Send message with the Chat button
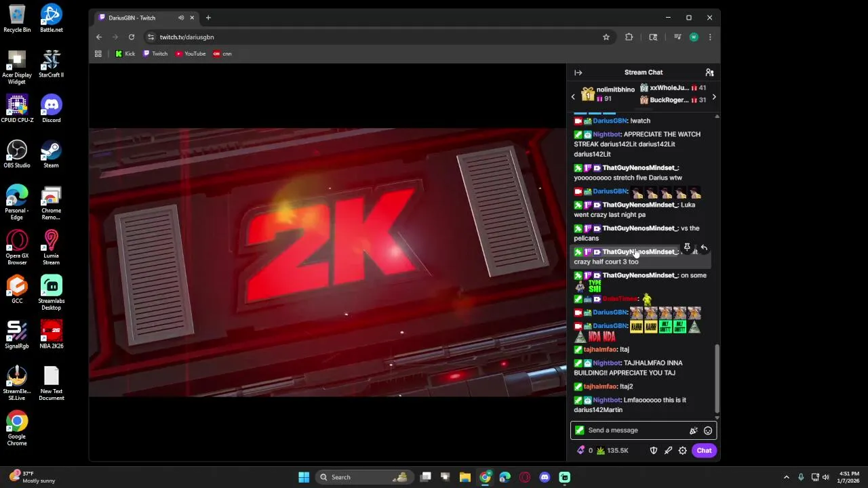Image resolution: width=868 pixels, height=488 pixels. (704, 451)
